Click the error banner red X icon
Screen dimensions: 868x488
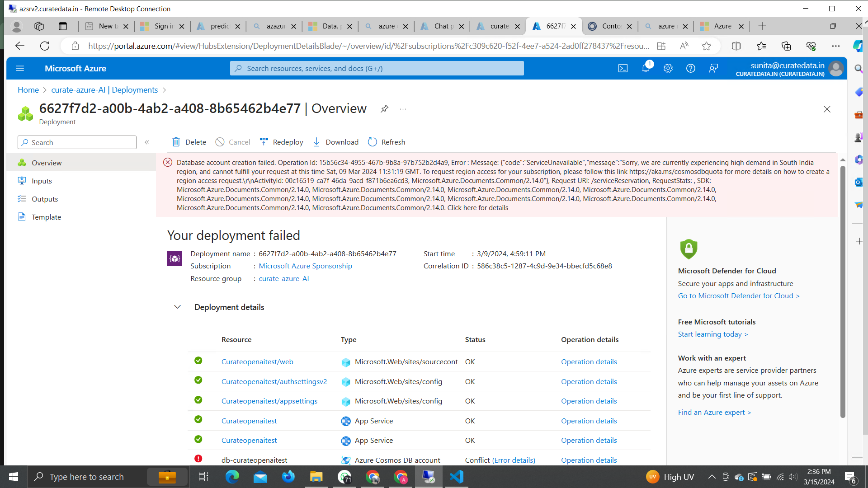click(168, 163)
